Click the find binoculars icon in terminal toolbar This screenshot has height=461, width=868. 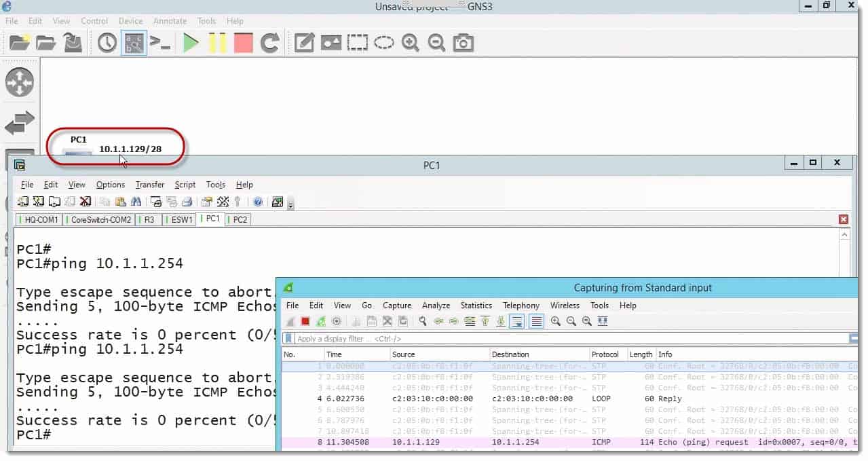[x=136, y=202]
